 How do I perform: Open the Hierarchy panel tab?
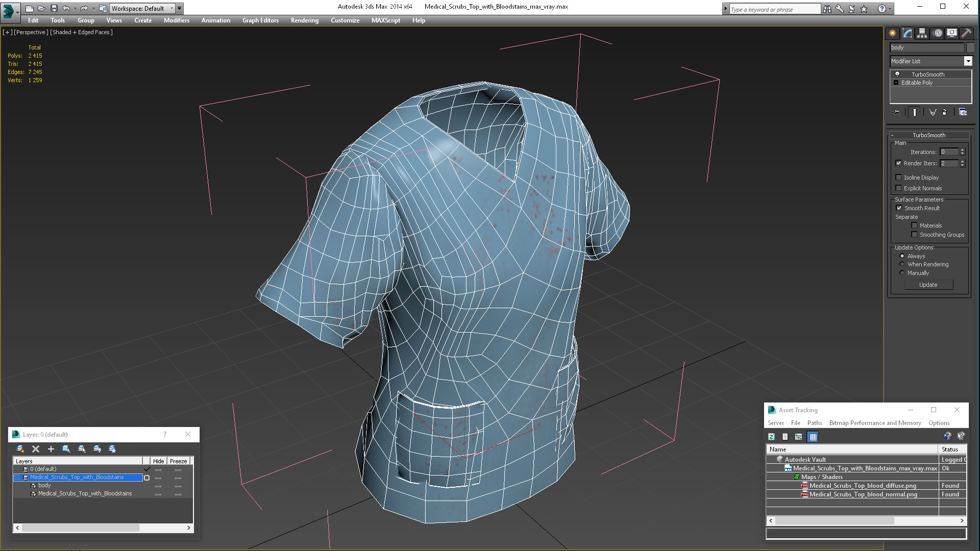922,33
